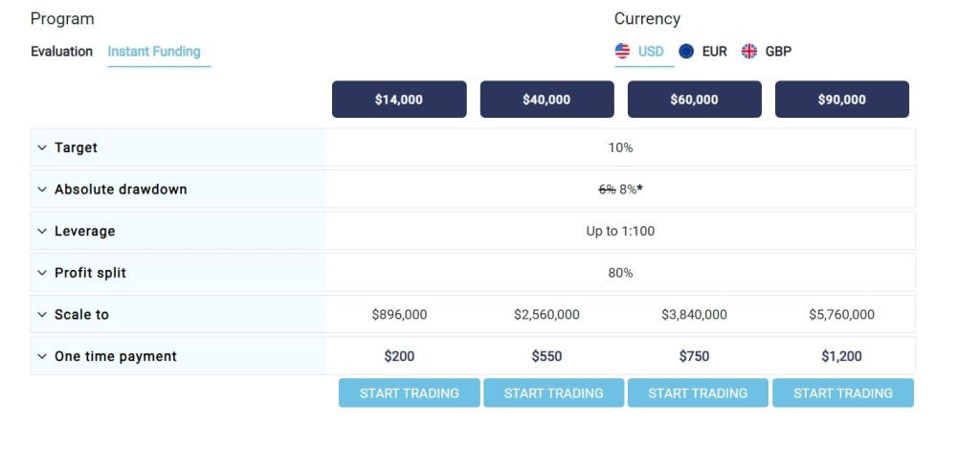Click the EUR flag icon
The image size is (980, 449).
686,52
